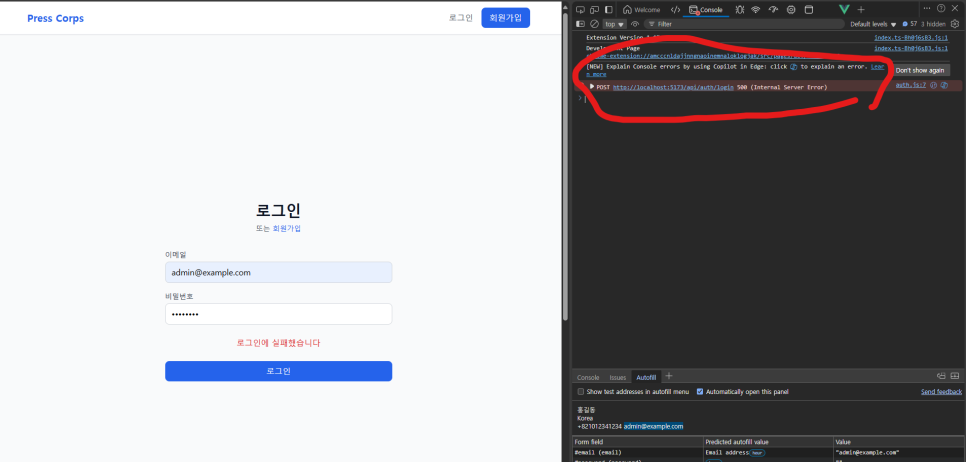Show the console sidebar icon
Screen dimensions: 966x462
[x=580, y=24]
